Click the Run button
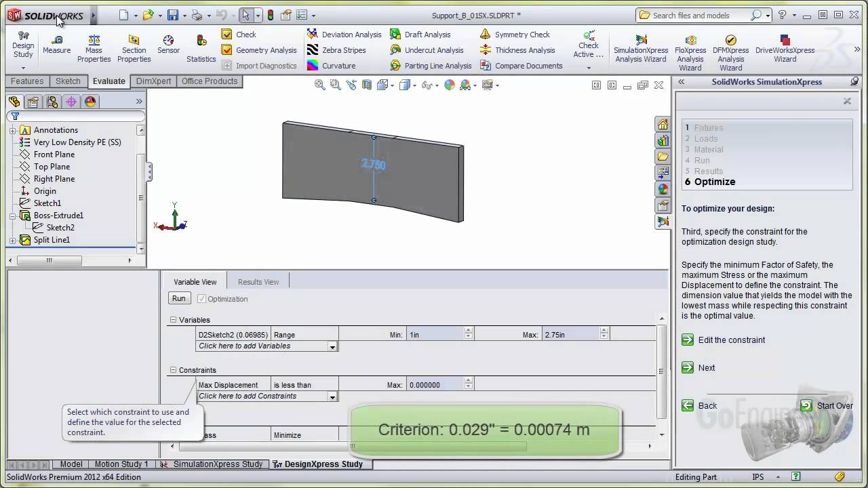 point(179,298)
